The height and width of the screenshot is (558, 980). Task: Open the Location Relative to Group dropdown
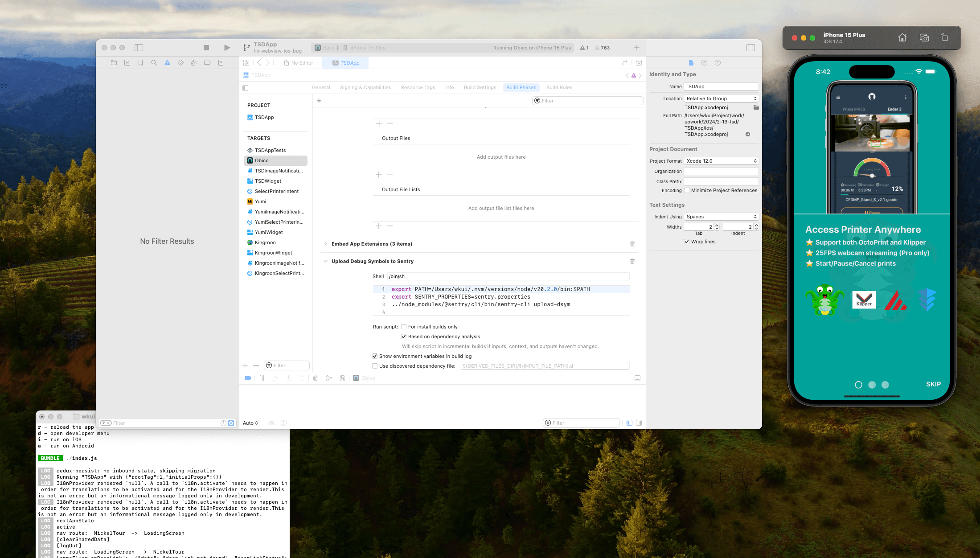(721, 98)
